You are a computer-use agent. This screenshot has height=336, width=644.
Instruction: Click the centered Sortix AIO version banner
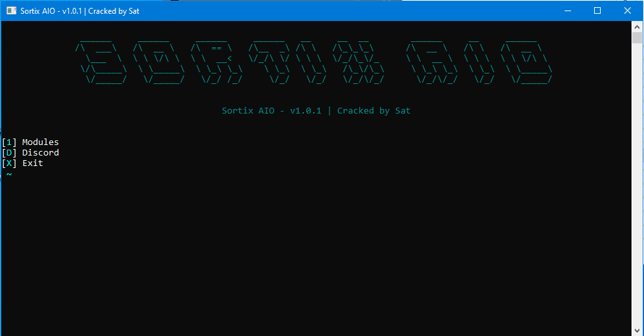coord(316,110)
